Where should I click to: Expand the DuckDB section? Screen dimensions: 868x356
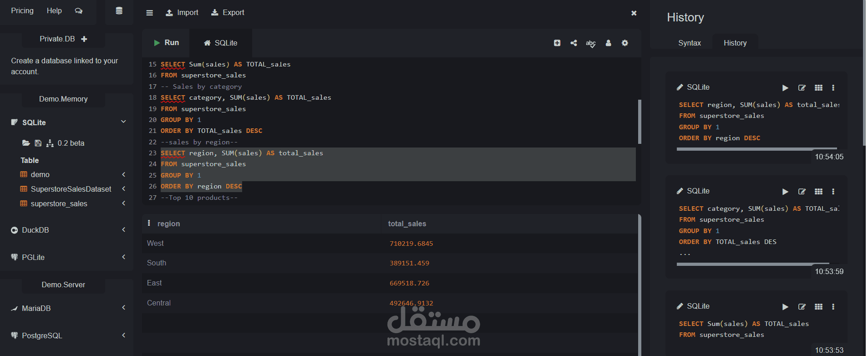click(x=123, y=229)
